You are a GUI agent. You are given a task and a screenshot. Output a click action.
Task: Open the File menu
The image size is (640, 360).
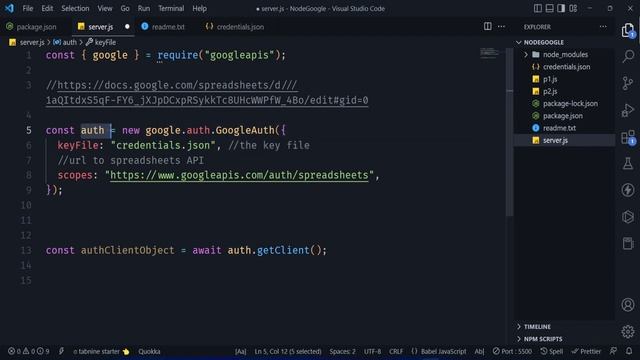28,8
